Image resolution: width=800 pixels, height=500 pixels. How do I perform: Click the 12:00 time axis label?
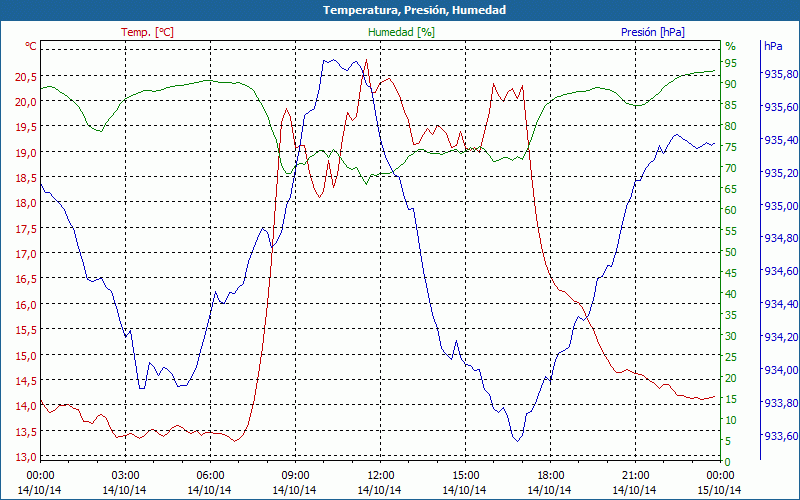[x=380, y=476]
